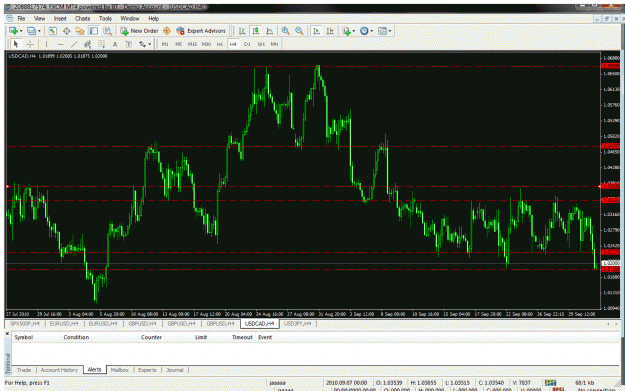Select the Crosshair tool
The image size is (625, 391).
(x=30, y=44)
